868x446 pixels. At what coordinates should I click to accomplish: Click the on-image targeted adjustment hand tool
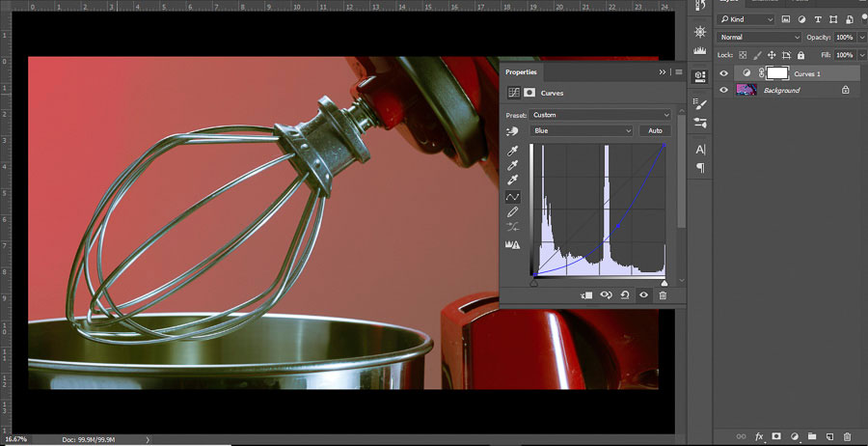[513, 131]
